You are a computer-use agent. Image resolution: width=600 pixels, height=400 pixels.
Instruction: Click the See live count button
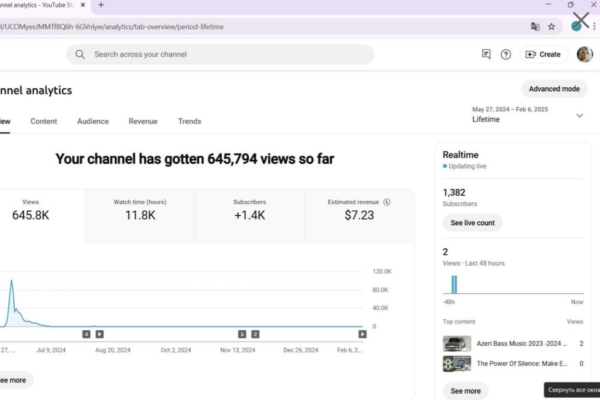[x=472, y=223]
